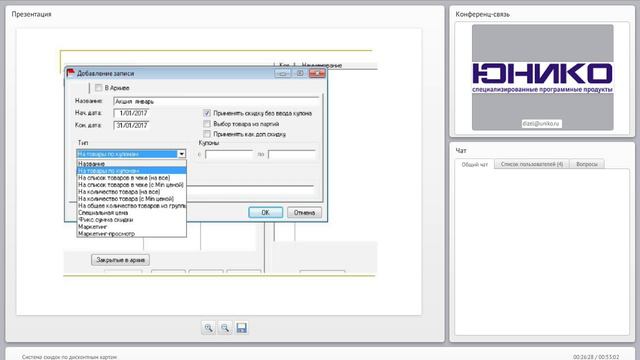
Task: Select 'Маркетинг-просмотр' option
Action: point(131,233)
